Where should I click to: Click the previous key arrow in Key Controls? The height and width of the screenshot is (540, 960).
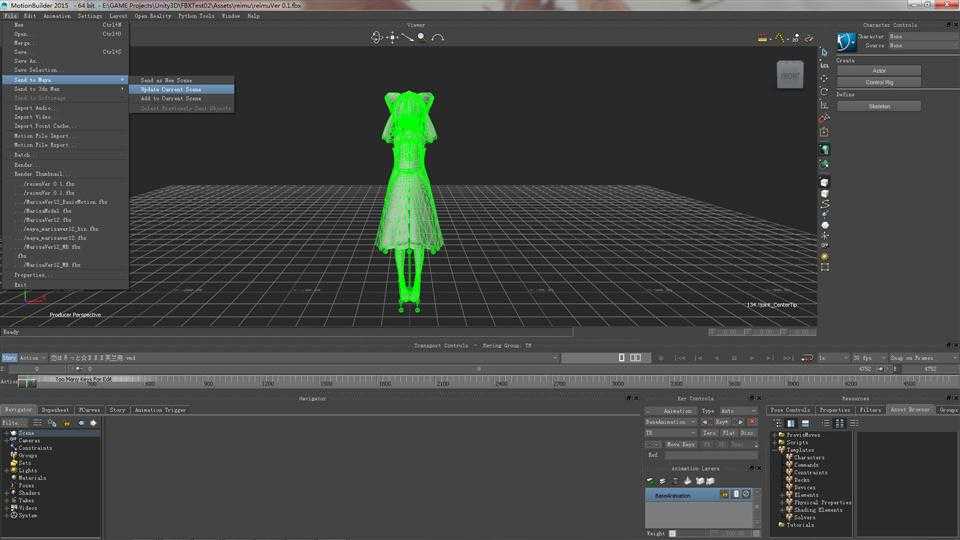tap(705, 422)
